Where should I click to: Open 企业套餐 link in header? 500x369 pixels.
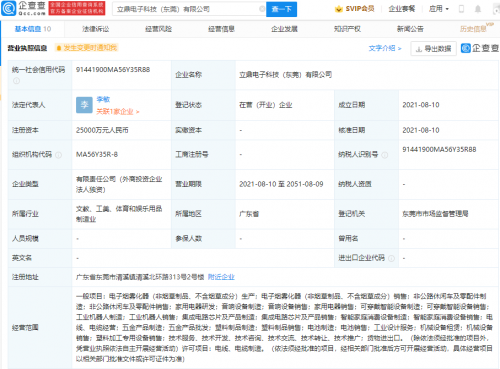402,9
